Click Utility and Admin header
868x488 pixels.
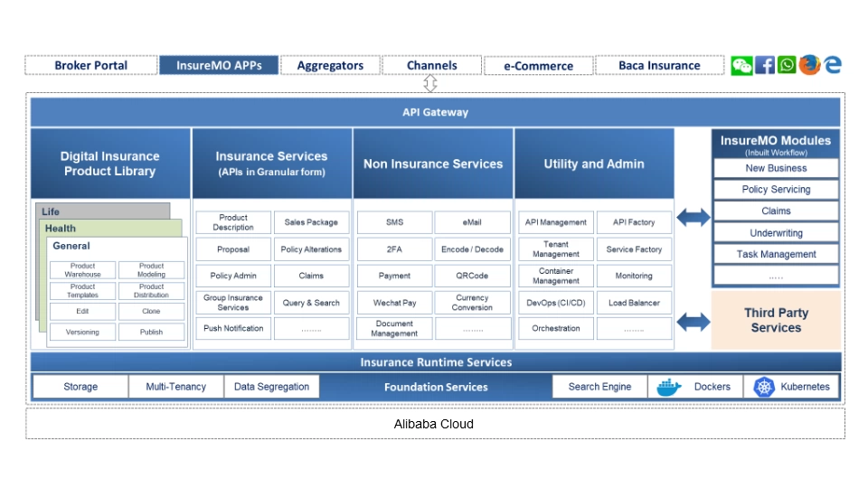594,164
